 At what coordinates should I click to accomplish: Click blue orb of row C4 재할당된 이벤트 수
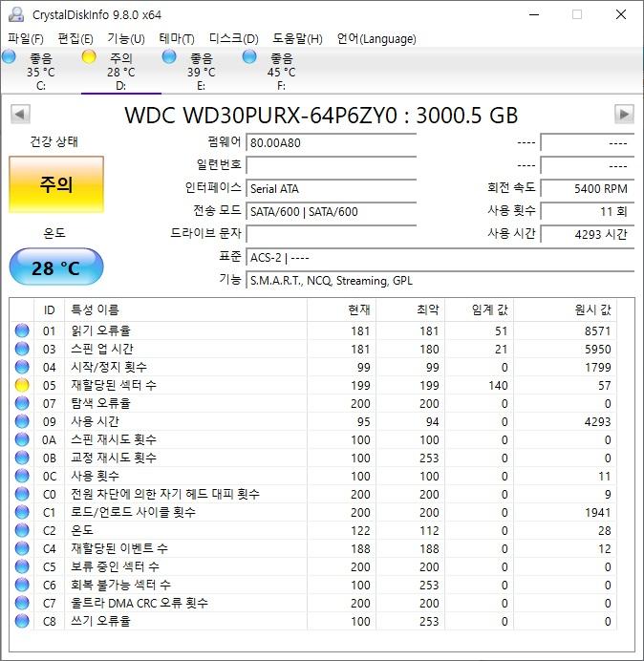22,548
